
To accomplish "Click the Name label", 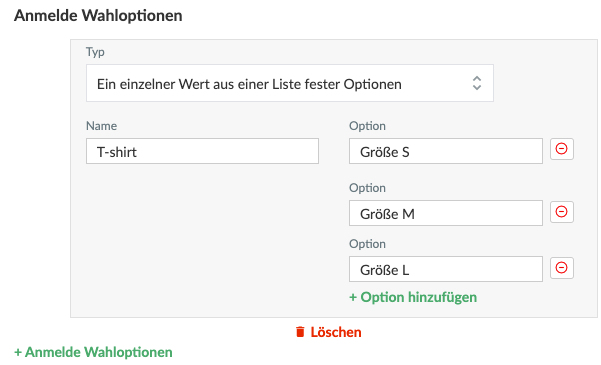I will click(101, 126).
